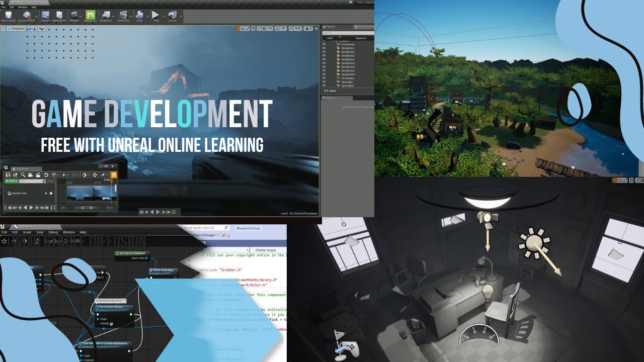Open the scale snap value 0.25 dropdown
This screenshot has height=362, width=644.
[298, 29]
